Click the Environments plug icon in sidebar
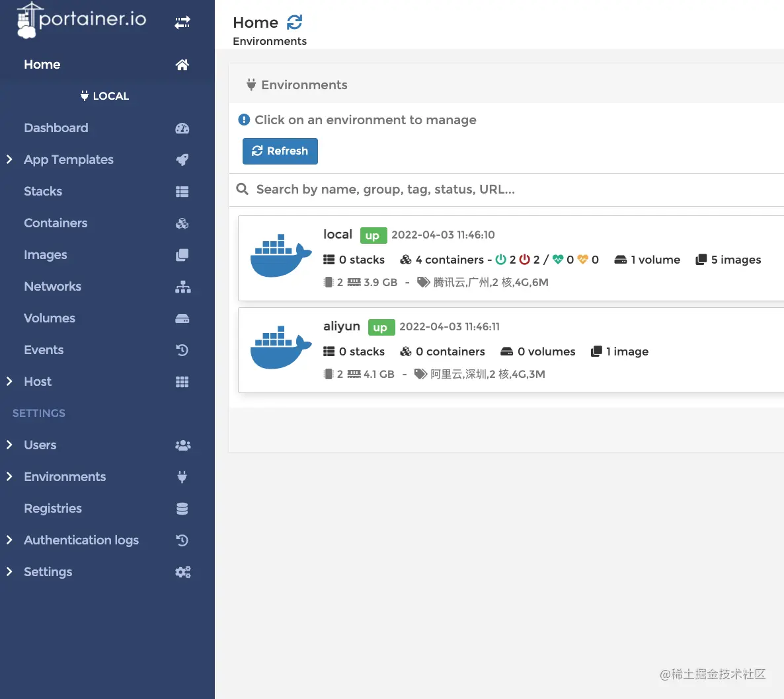Viewport: 784px width, 699px height. click(x=182, y=476)
